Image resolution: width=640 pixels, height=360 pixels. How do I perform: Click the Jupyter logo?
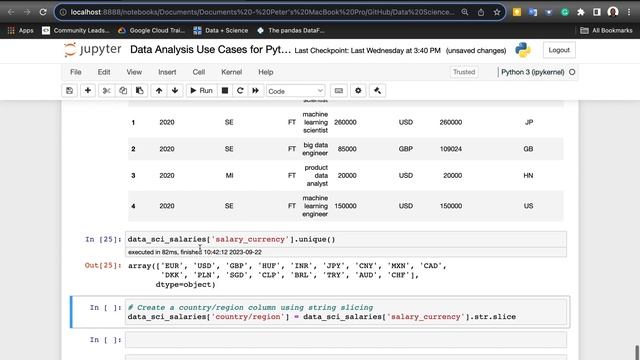click(93, 50)
